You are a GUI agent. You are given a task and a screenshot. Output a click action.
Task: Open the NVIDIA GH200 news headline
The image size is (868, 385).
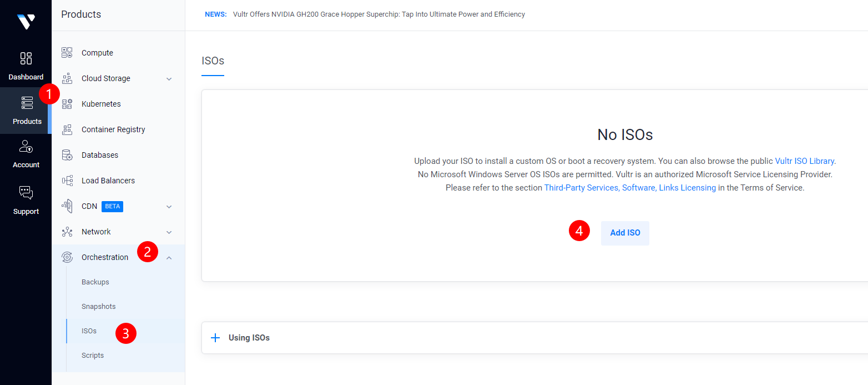tap(379, 14)
